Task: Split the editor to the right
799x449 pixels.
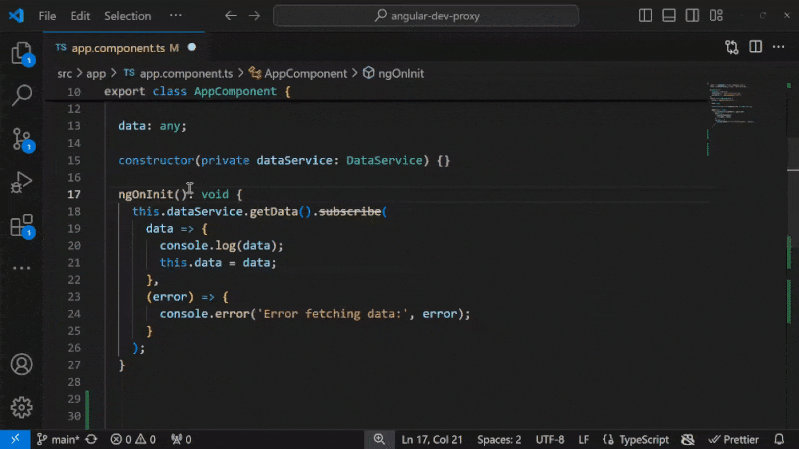Action: point(755,47)
